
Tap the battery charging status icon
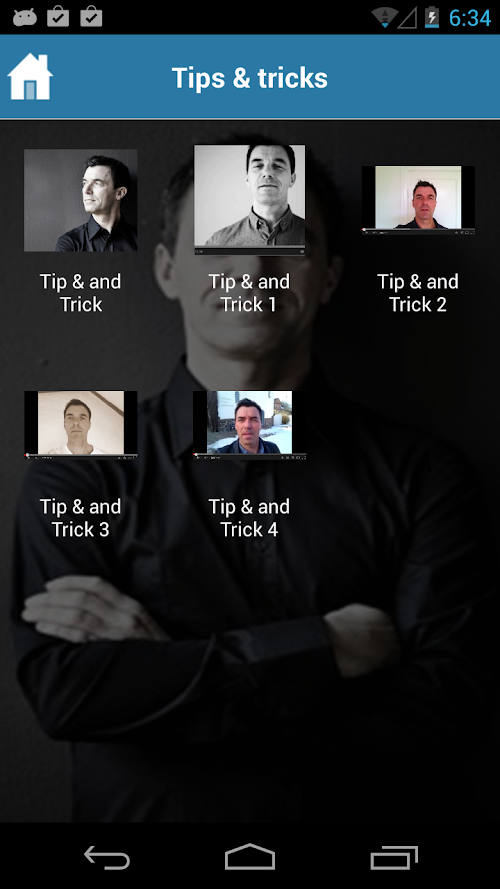click(x=432, y=18)
